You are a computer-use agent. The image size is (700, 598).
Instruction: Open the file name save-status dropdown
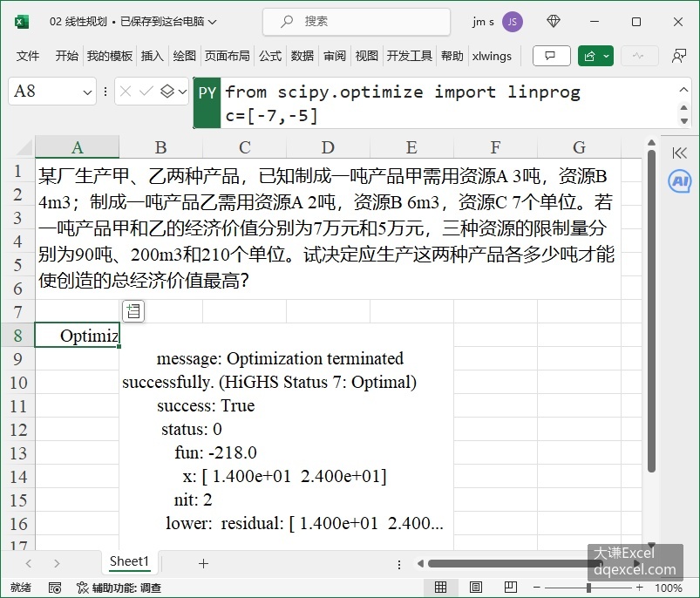pos(213,22)
